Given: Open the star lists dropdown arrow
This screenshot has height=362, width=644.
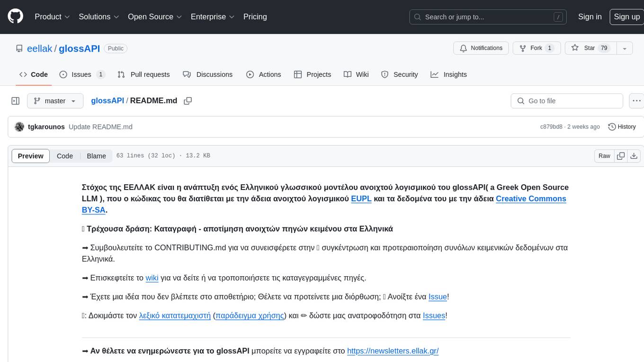Looking at the screenshot, I should pos(625,48).
